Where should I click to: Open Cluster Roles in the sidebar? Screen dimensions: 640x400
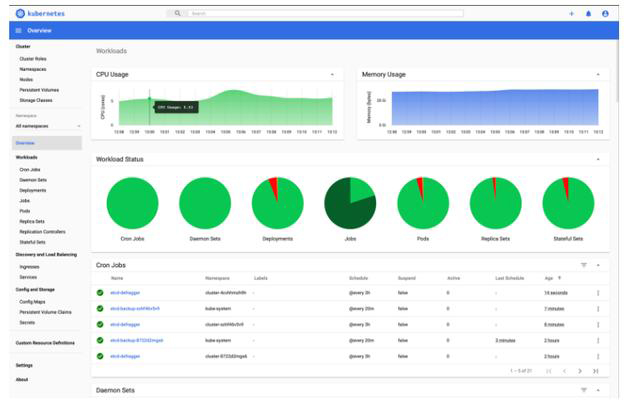[x=33, y=59]
